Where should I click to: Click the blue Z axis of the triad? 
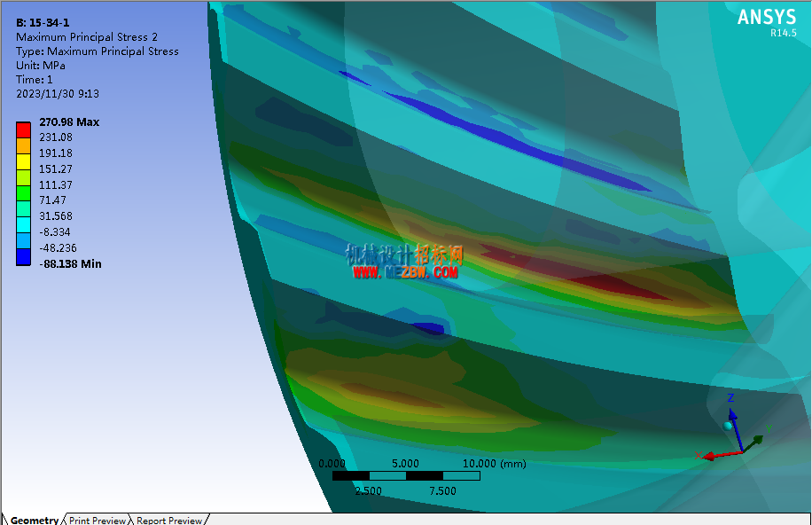point(737,429)
